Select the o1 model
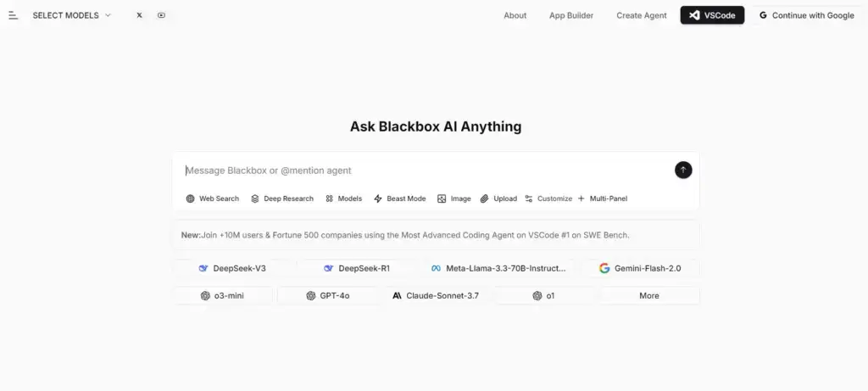Image resolution: width=868 pixels, height=391 pixels. click(x=543, y=296)
